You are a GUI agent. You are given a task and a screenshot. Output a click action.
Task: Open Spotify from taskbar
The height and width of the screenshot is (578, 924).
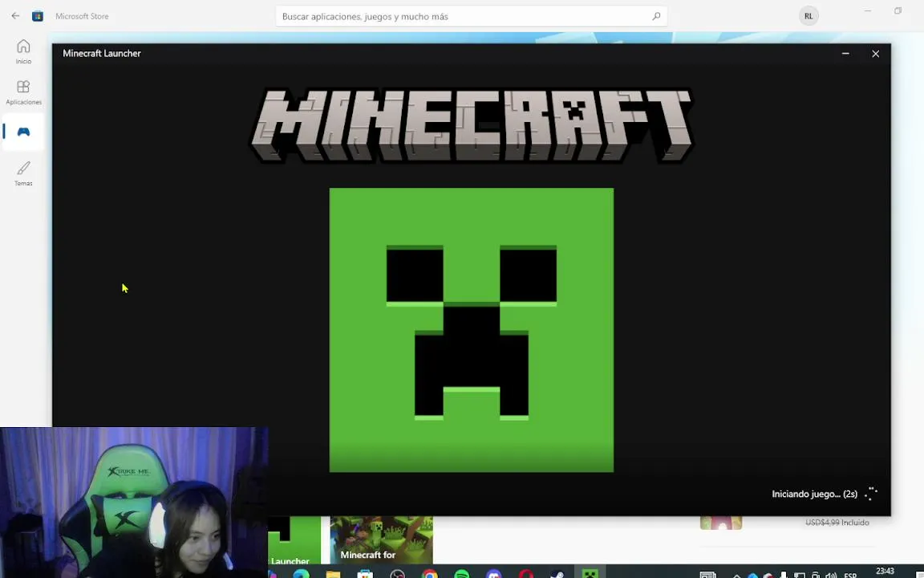[x=462, y=575]
